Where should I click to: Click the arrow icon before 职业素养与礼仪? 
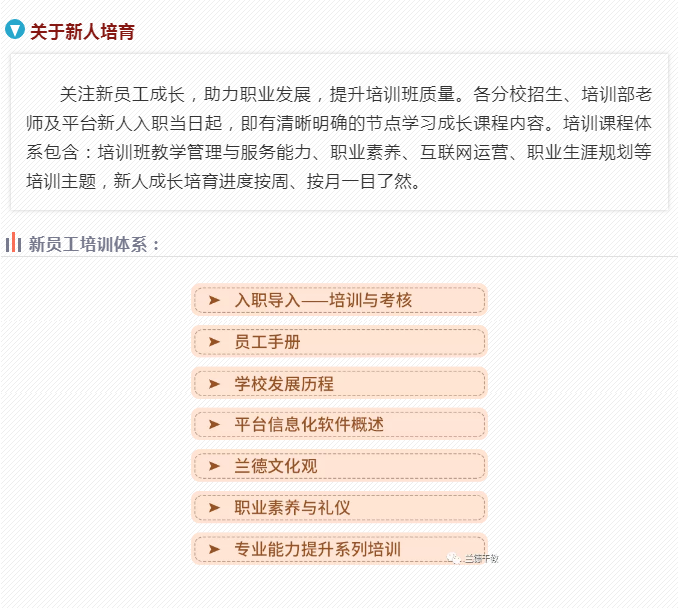click(213, 507)
